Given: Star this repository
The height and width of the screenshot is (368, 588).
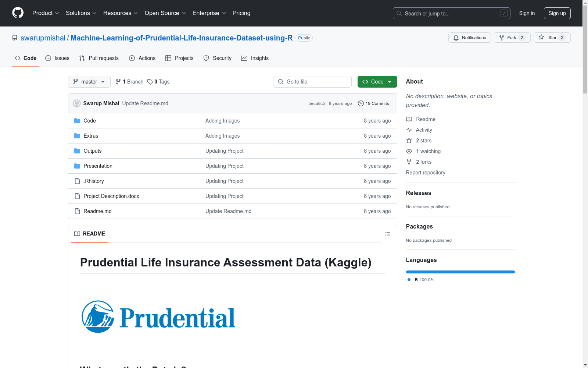Looking at the screenshot, I should 552,38.
